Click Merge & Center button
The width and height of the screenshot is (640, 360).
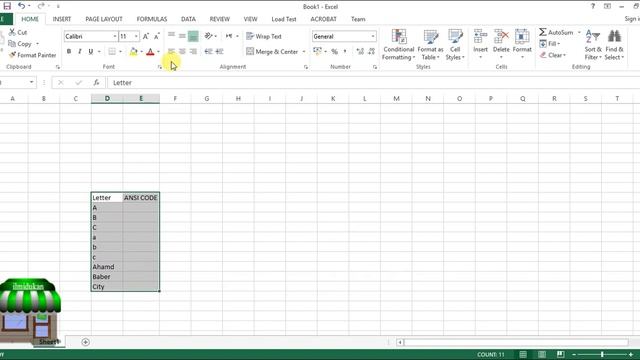[272, 51]
